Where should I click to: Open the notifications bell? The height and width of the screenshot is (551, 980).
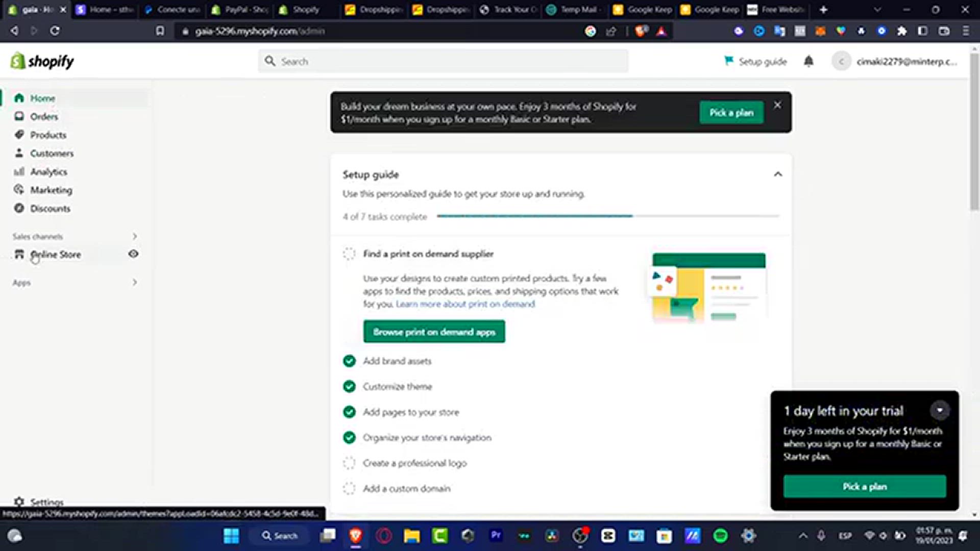[x=808, y=61]
